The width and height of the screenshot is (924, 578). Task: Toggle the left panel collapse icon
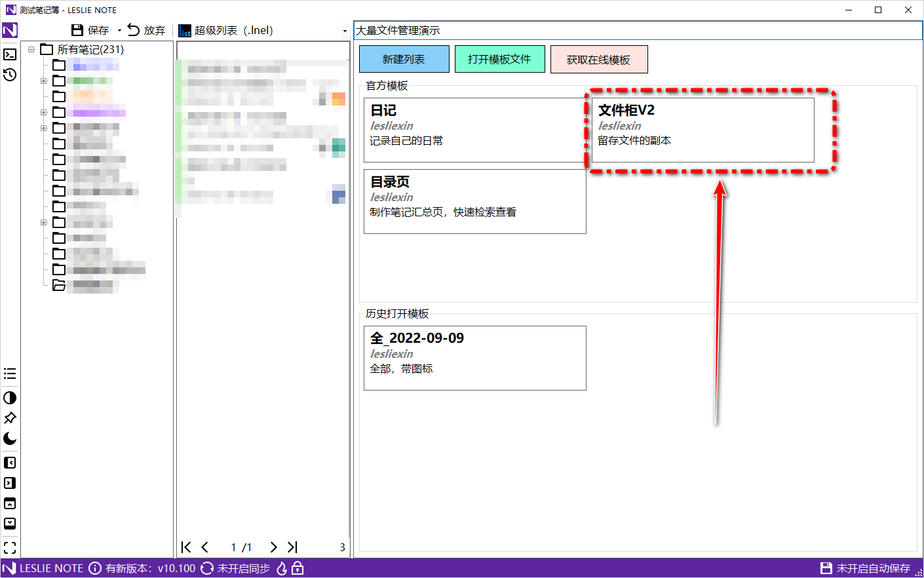click(x=10, y=463)
